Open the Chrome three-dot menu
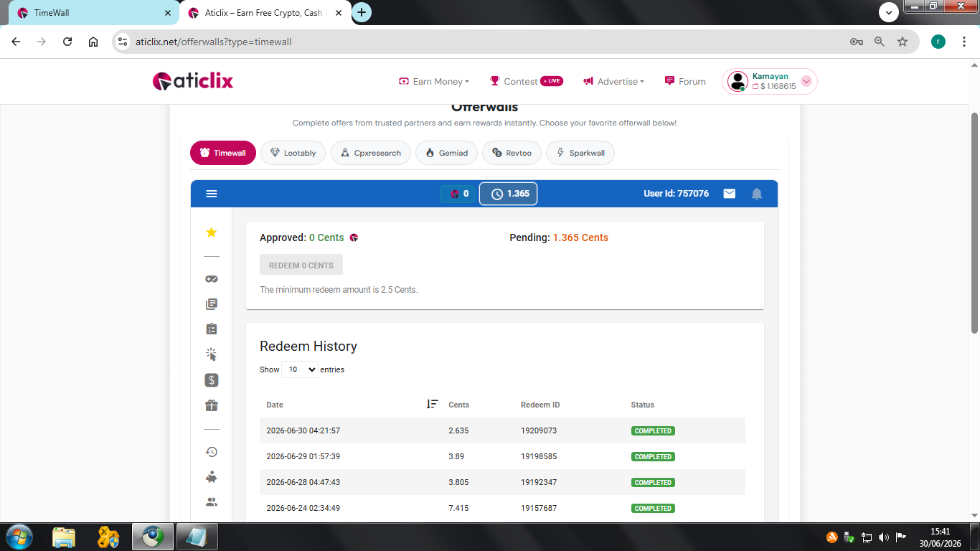Image resolution: width=980 pixels, height=551 pixels. (x=963, y=42)
